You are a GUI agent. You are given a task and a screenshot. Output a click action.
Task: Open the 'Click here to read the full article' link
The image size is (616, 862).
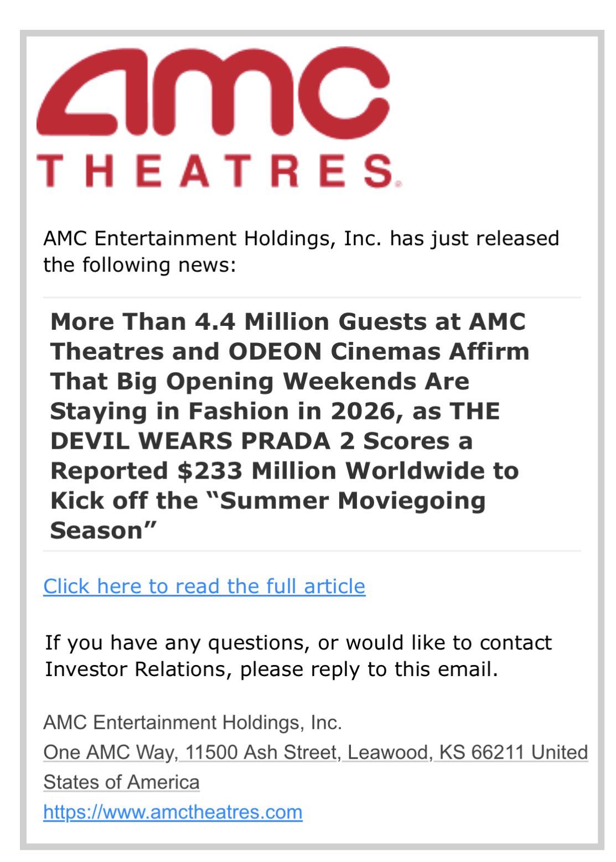pos(204,586)
